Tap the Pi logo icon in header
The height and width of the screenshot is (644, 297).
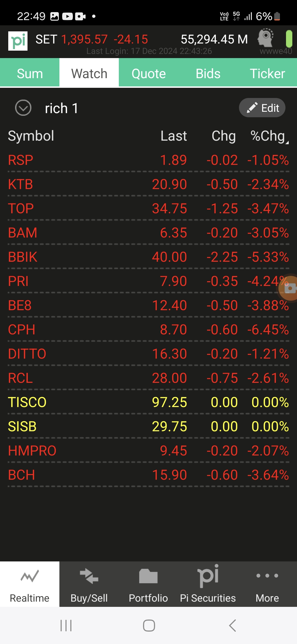point(18,41)
